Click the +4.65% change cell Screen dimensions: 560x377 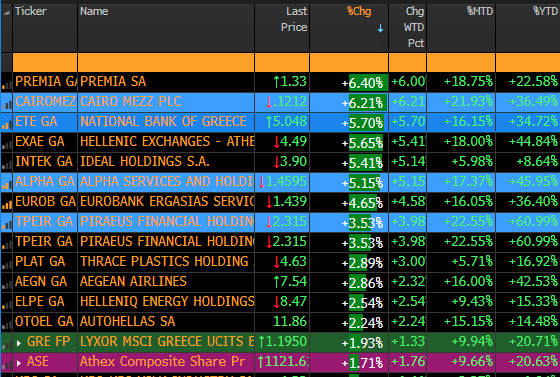[x=349, y=202]
